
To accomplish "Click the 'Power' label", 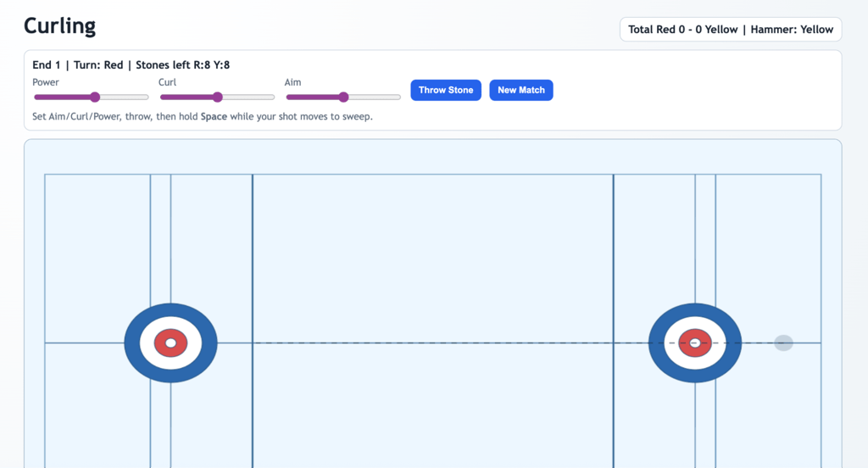I will 46,82.
